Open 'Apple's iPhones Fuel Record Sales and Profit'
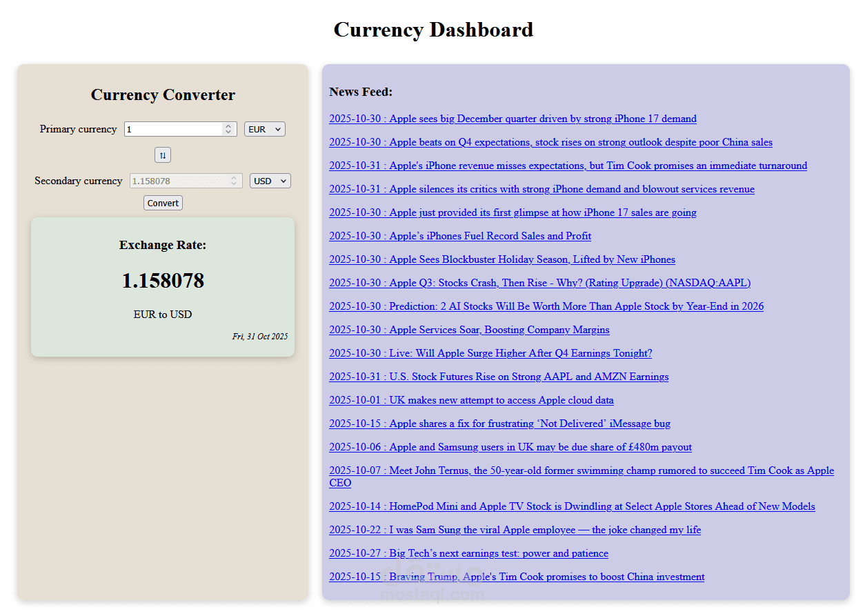The height and width of the screenshot is (616, 865). coord(459,236)
